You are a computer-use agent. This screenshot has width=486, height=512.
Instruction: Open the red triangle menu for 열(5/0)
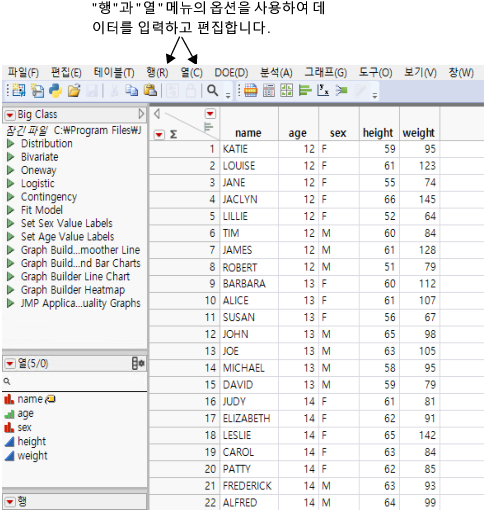tap(10, 364)
